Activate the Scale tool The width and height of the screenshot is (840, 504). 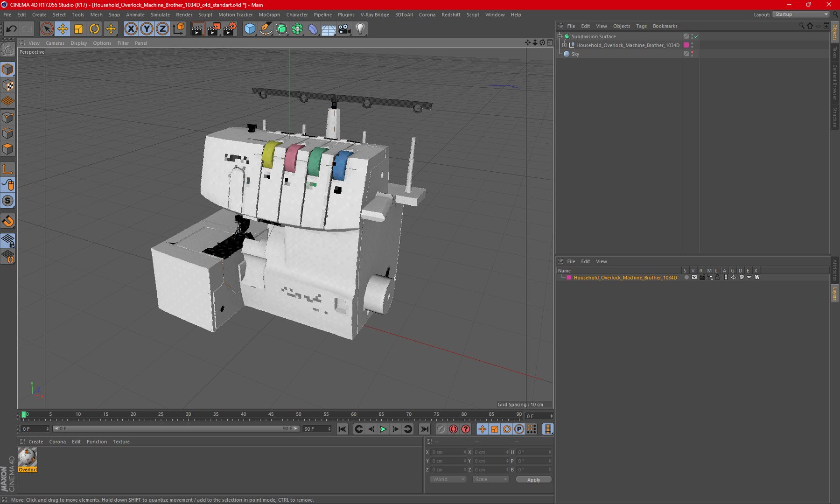[x=78, y=29]
